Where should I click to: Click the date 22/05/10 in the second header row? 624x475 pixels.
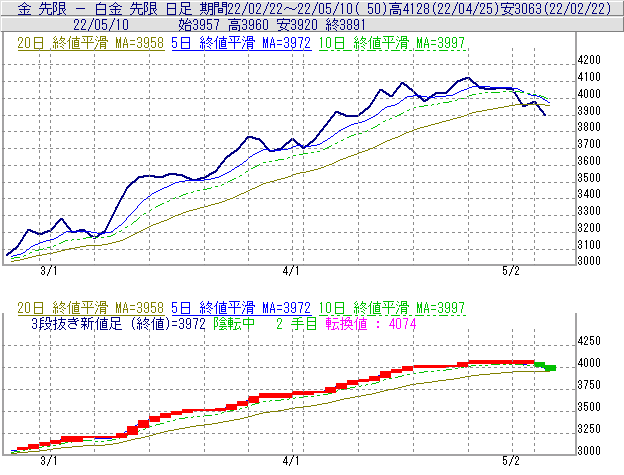click(101, 25)
